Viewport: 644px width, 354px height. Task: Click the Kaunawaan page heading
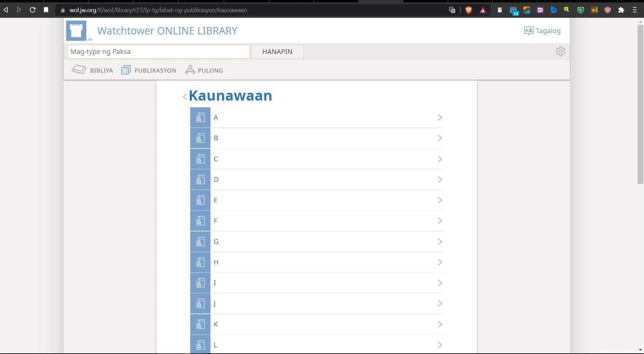(230, 96)
